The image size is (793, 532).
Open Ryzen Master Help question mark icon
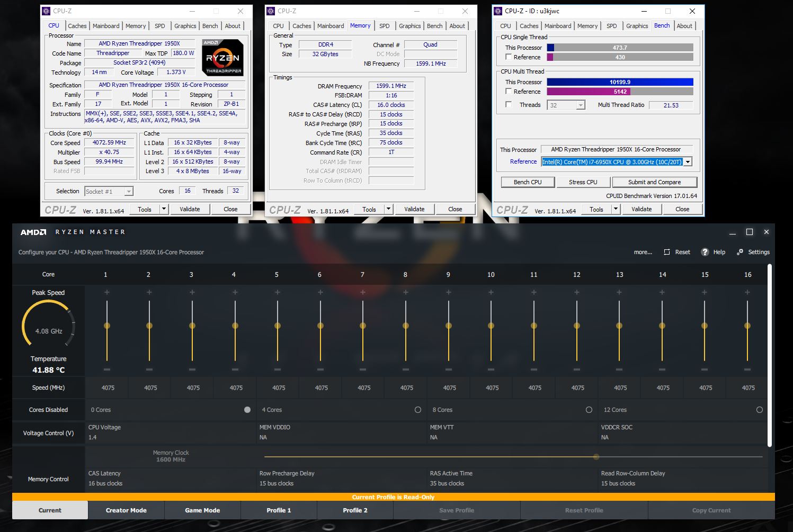(705, 252)
